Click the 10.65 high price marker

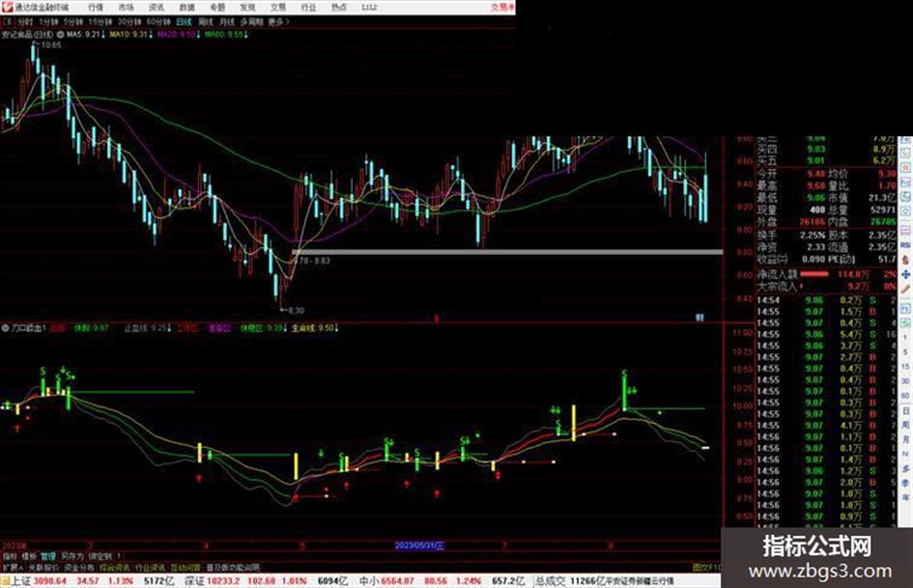click(x=50, y=44)
